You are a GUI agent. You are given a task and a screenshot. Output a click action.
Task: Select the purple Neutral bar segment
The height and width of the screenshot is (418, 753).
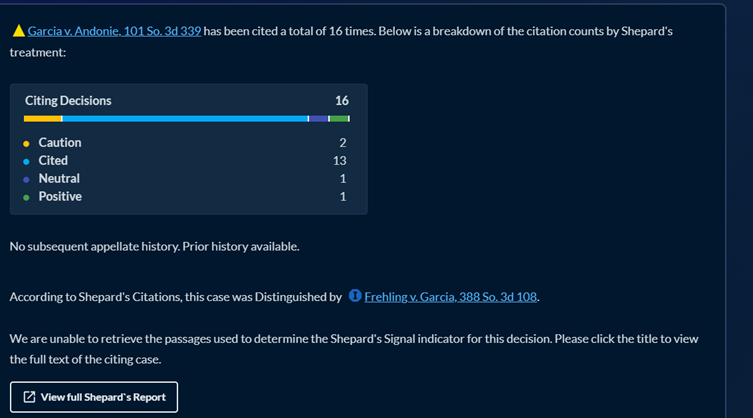click(x=318, y=119)
